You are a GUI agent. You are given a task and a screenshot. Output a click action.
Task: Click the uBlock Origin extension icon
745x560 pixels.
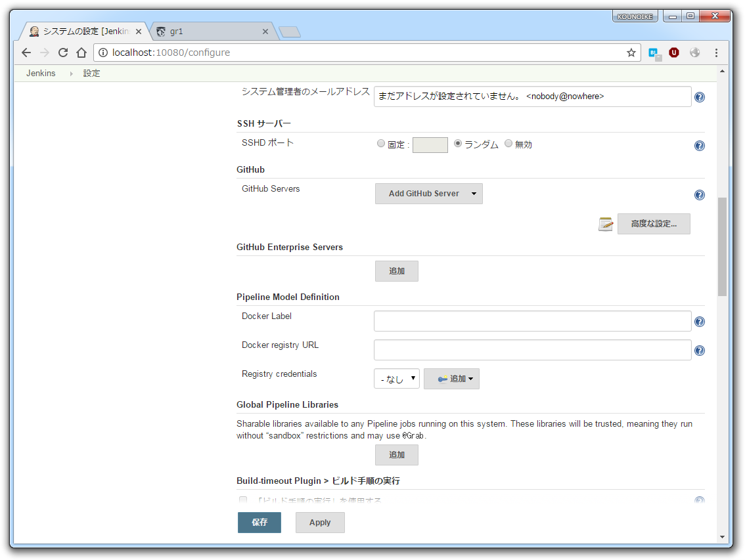click(x=674, y=53)
